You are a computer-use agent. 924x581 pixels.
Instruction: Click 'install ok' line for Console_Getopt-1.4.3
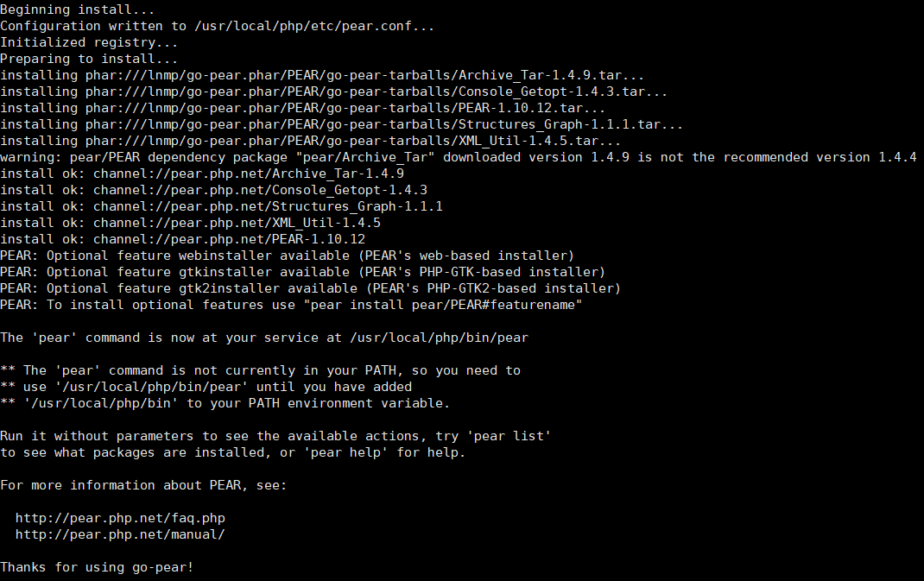(x=214, y=190)
